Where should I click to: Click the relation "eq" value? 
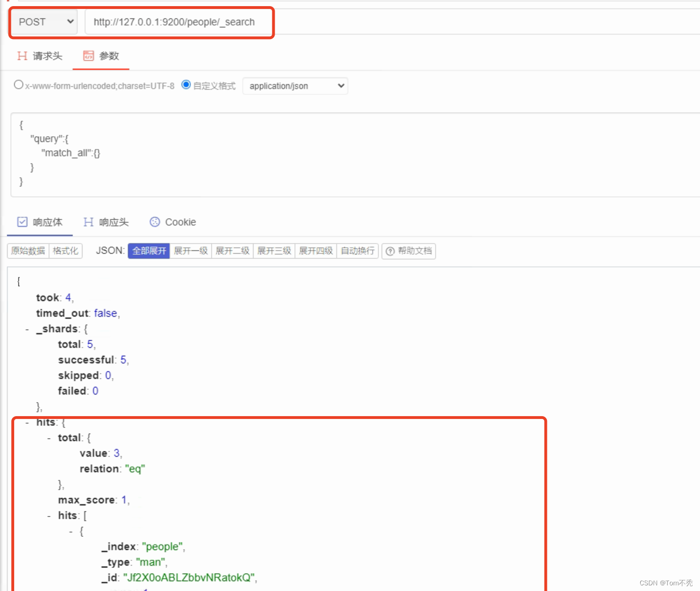click(x=135, y=468)
